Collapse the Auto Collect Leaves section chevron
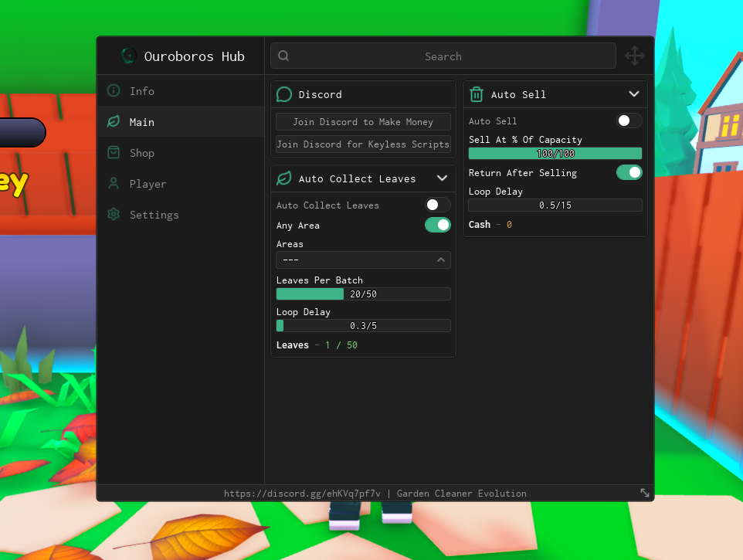The image size is (743, 560). tap(442, 178)
